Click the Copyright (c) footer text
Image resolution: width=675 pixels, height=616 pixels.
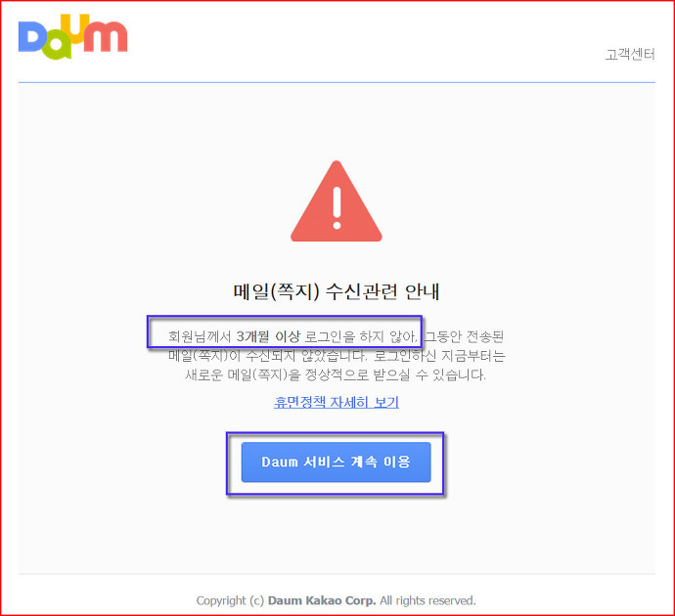pos(230,600)
